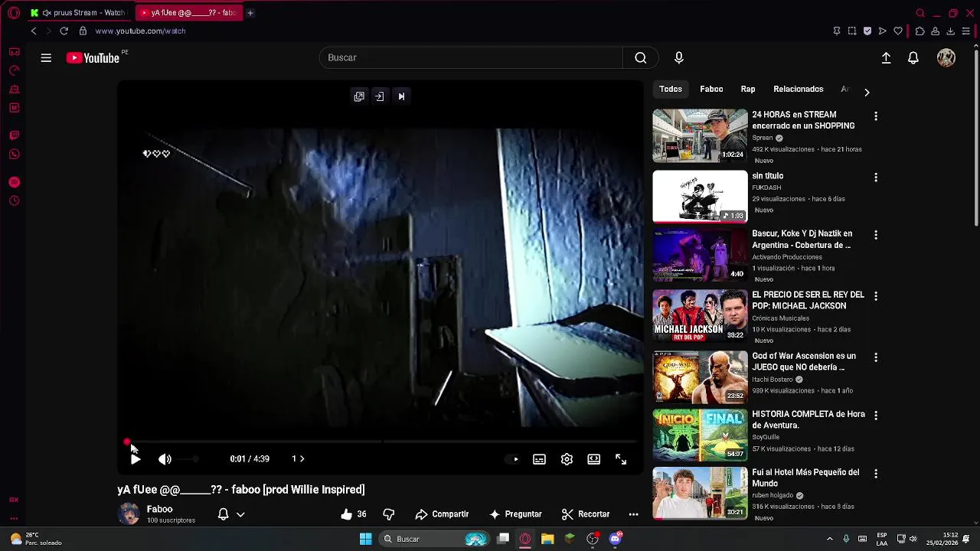Open options for 'EL PRECIO DE SER EL REY' video

click(876, 296)
